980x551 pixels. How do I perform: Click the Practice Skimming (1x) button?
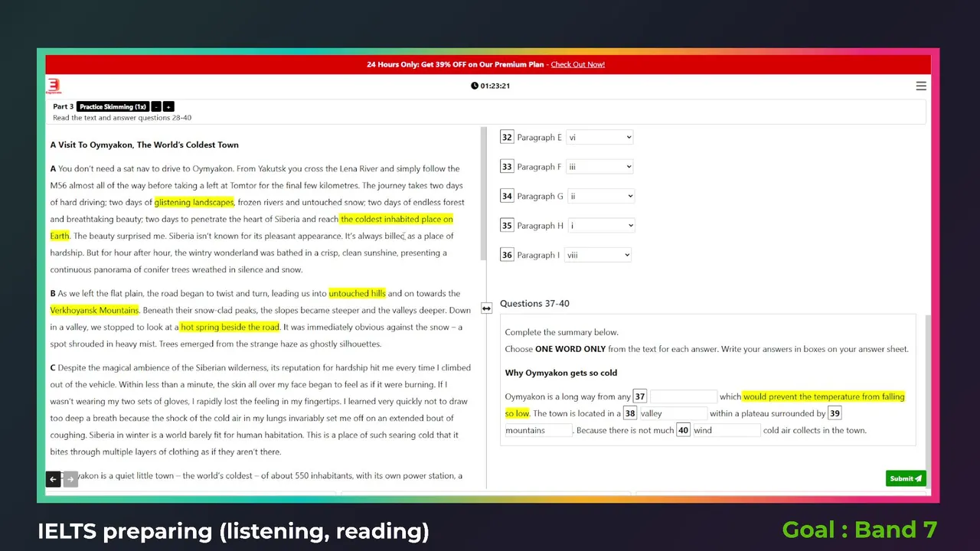[113, 106]
